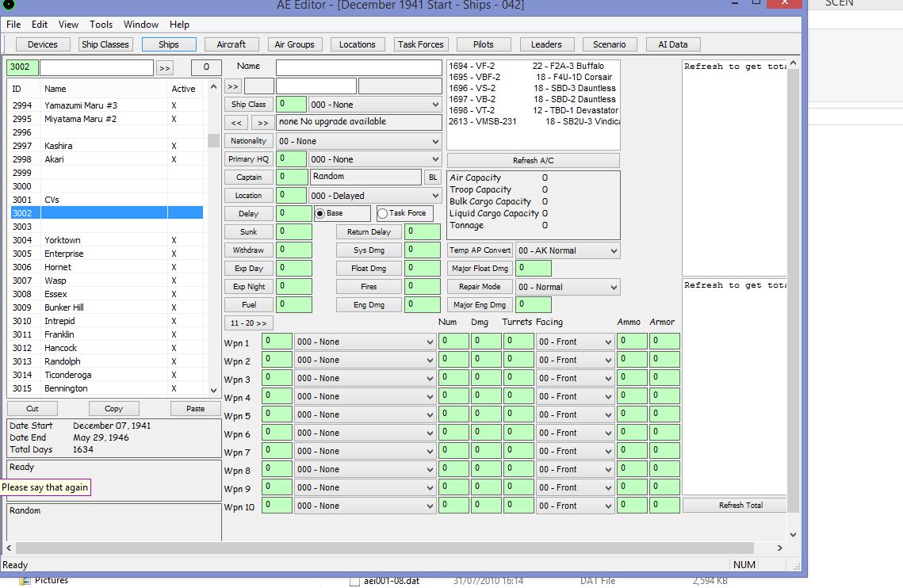Open the Tools menu
Viewport: 903px width, 588px height.
[101, 25]
